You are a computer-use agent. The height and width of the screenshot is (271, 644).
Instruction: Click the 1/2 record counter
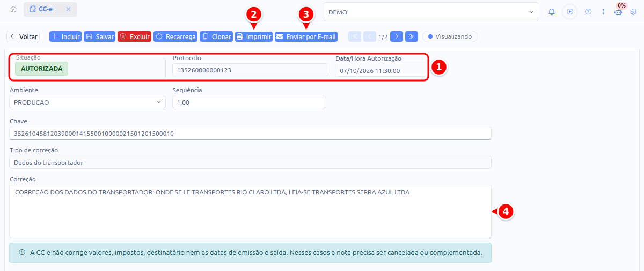coord(383,37)
